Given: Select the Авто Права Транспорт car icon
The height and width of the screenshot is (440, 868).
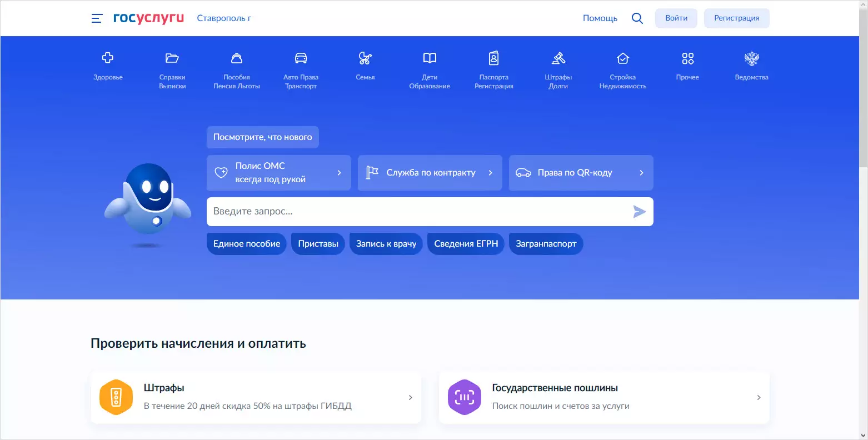Looking at the screenshot, I should (x=301, y=58).
